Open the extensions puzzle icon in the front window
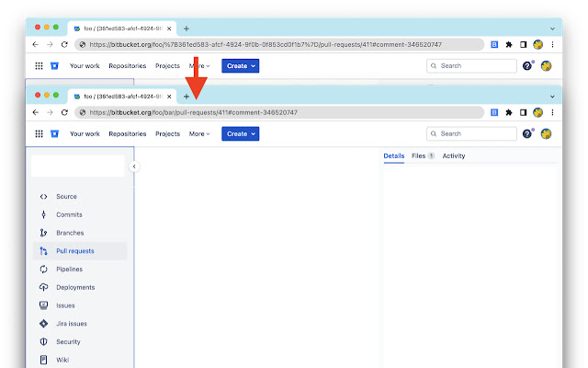The height and width of the screenshot is (368, 588). coord(509,112)
